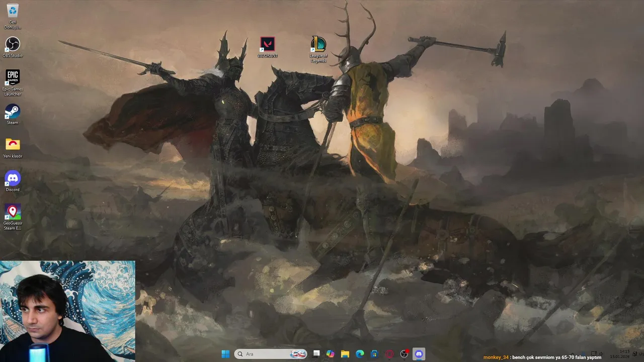Launch Copilot from the taskbar
This screenshot has height=362, width=644.
click(x=330, y=354)
